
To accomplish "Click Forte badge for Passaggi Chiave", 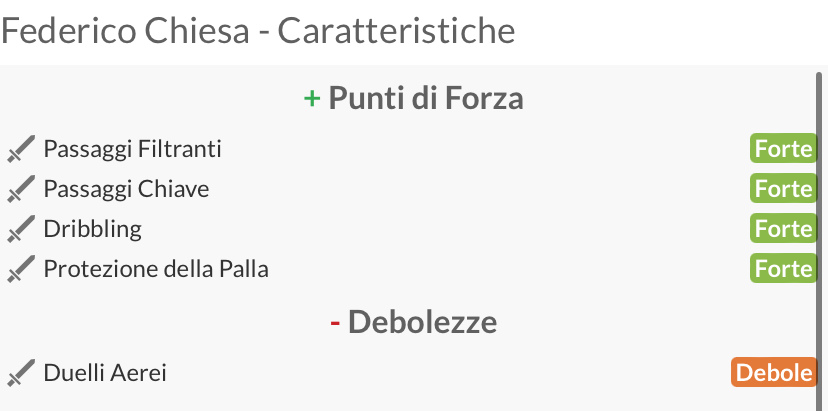I will pyautogui.click(x=783, y=189).
